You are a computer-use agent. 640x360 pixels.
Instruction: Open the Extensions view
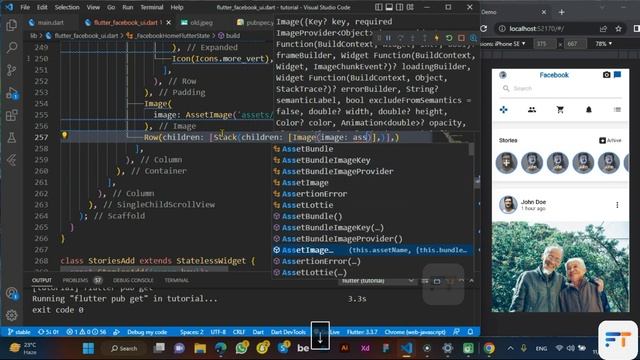[11, 116]
